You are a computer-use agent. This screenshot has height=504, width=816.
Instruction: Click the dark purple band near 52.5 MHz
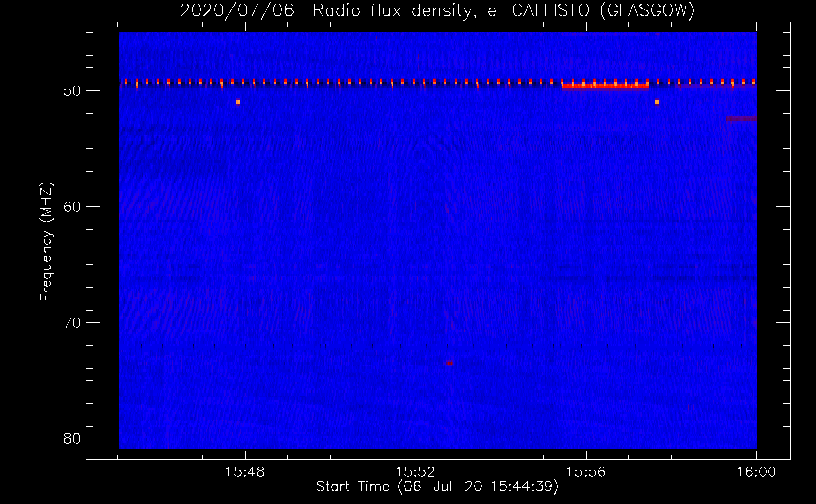[x=741, y=119]
